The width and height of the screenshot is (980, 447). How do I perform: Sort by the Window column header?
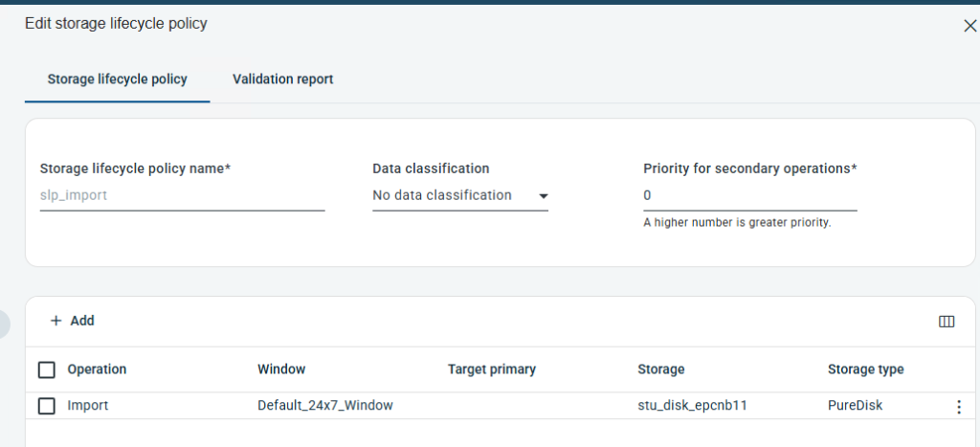click(x=281, y=369)
